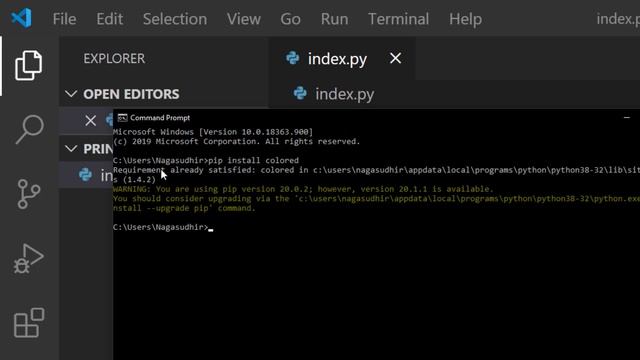Image resolution: width=640 pixels, height=360 pixels.
Task: Click the 'pip install colored' command text
Action: point(253,160)
